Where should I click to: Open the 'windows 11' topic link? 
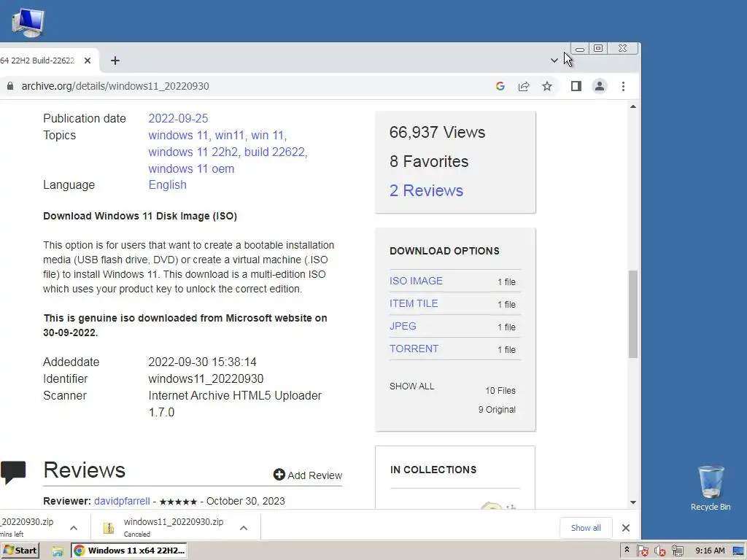tap(178, 135)
